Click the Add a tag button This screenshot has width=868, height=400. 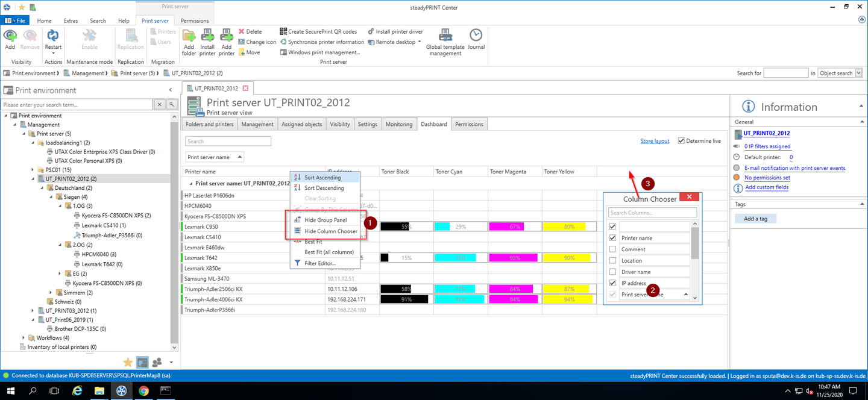click(755, 219)
